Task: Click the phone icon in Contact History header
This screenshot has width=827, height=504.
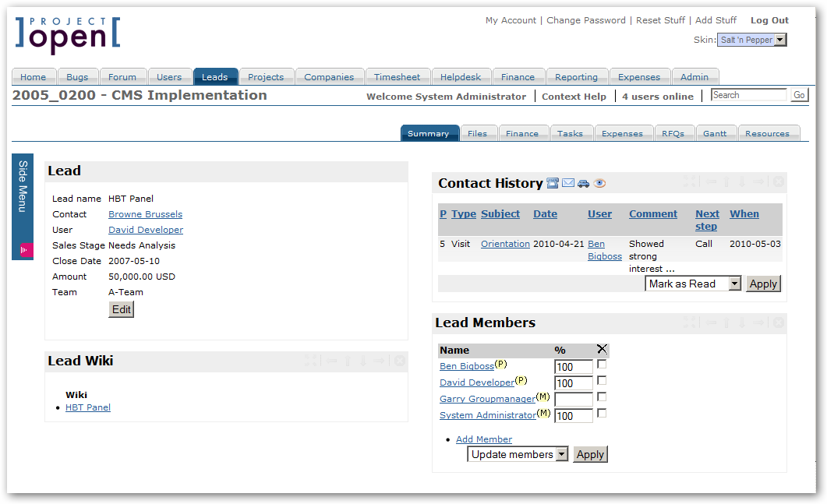Action: [552, 183]
